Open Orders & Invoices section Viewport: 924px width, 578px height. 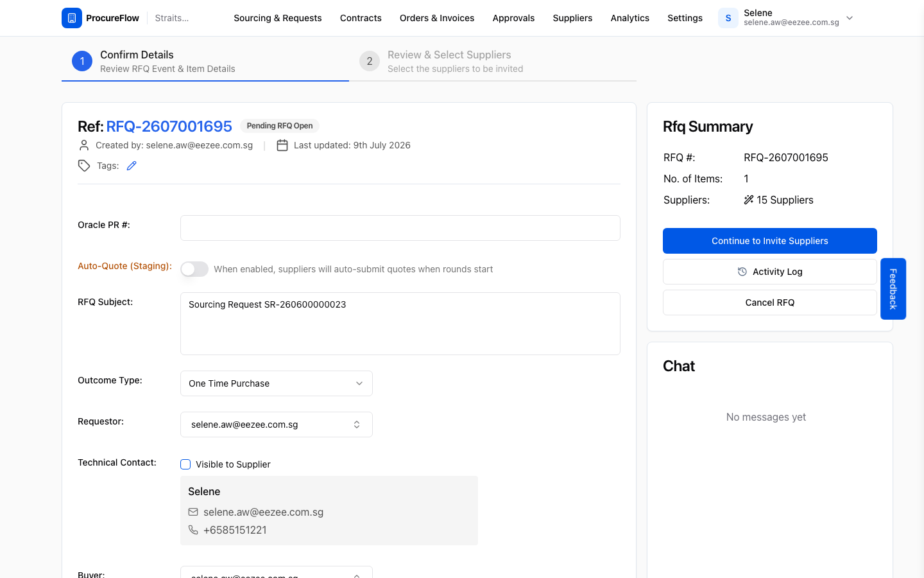point(437,18)
